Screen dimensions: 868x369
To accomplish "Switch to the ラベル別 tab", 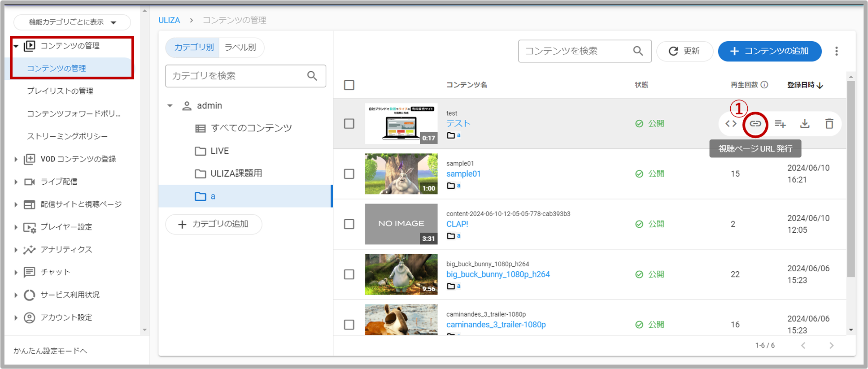I will [x=240, y=48].
